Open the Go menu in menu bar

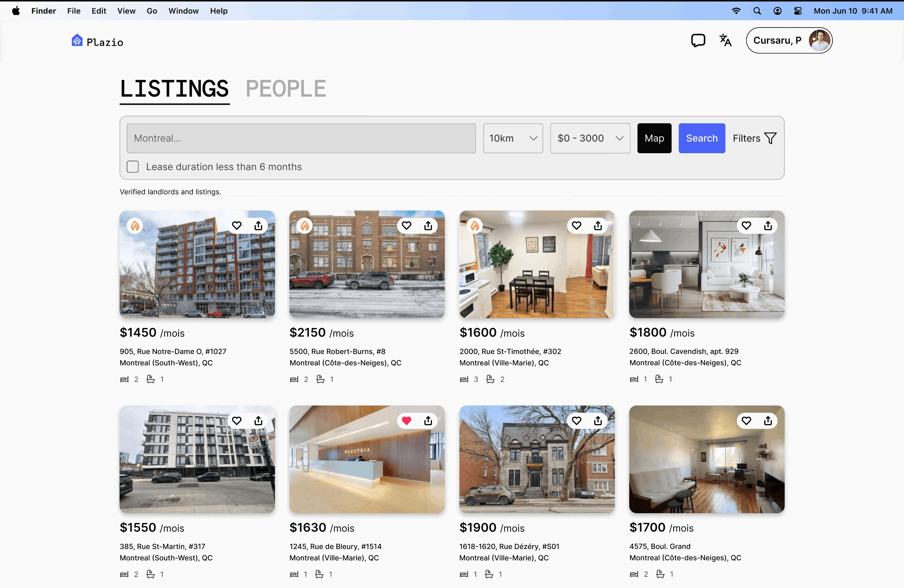click(x=151, y=11)
